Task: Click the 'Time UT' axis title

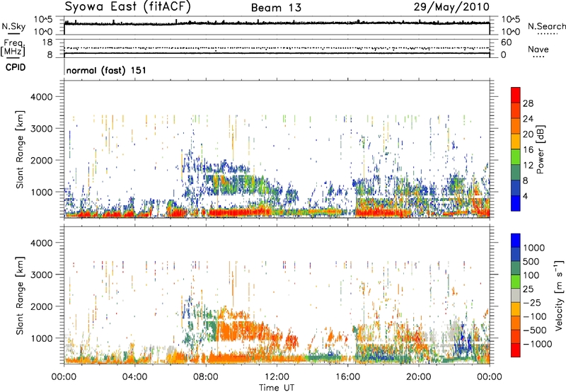Action: click(277, 388)
